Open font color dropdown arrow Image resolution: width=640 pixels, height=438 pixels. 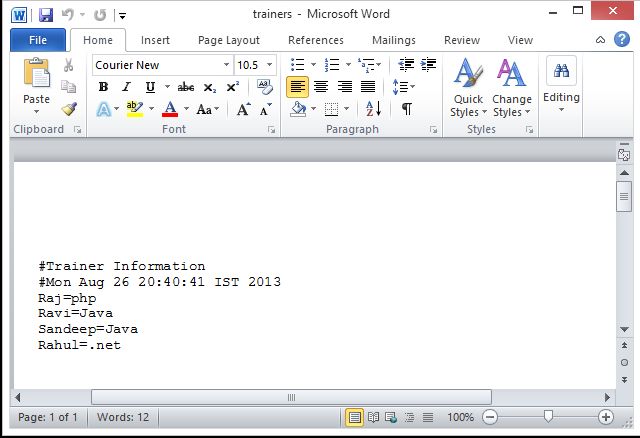pos(186,109)
